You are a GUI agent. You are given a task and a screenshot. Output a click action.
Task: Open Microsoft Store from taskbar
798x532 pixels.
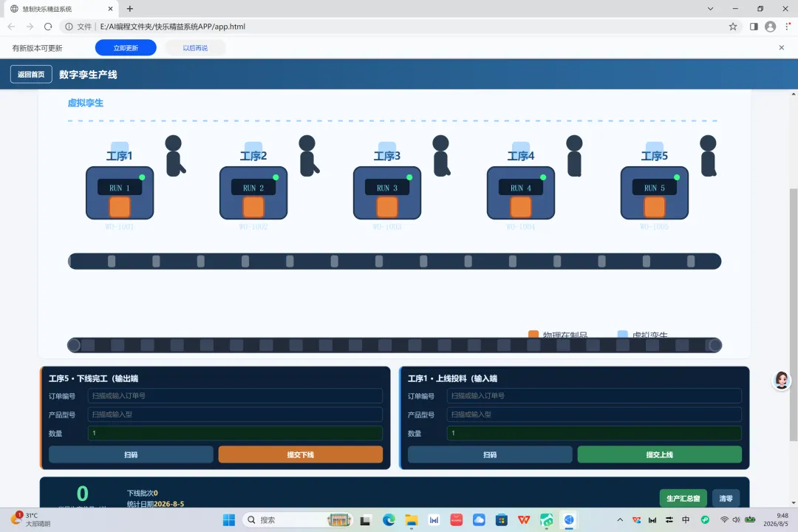tap(501, 519)
